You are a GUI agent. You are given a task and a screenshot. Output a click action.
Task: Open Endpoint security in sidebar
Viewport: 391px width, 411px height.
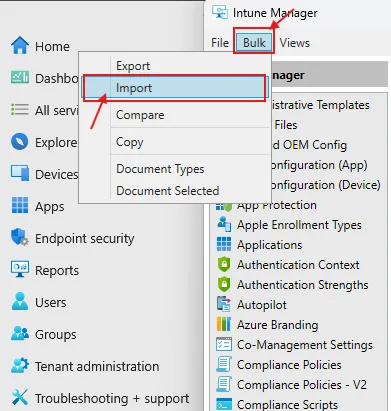(85, 238)
